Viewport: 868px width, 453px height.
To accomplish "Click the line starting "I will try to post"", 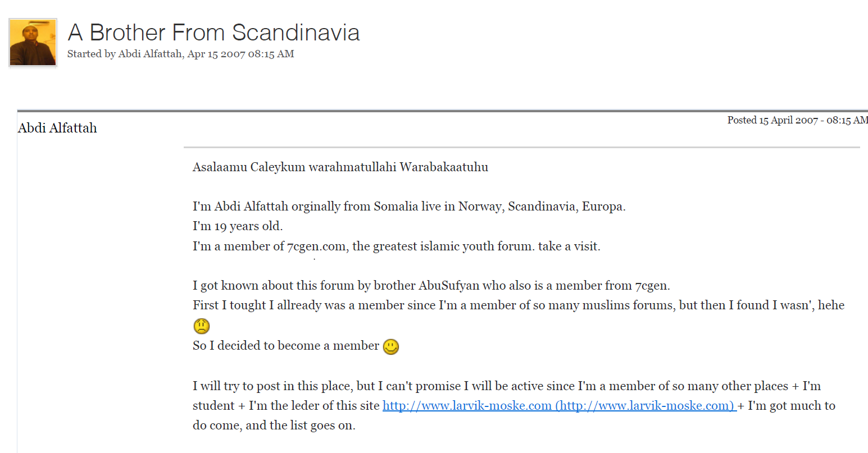I will 506,386.
